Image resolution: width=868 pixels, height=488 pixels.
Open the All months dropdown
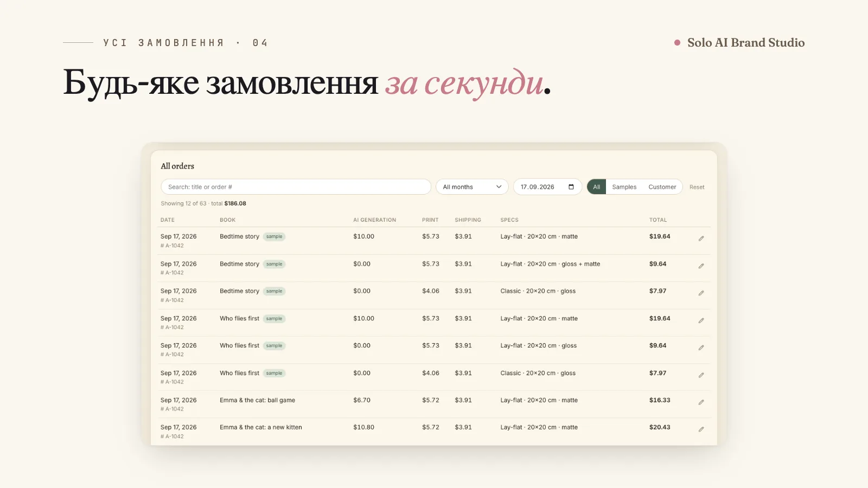(x=472, y=187)
